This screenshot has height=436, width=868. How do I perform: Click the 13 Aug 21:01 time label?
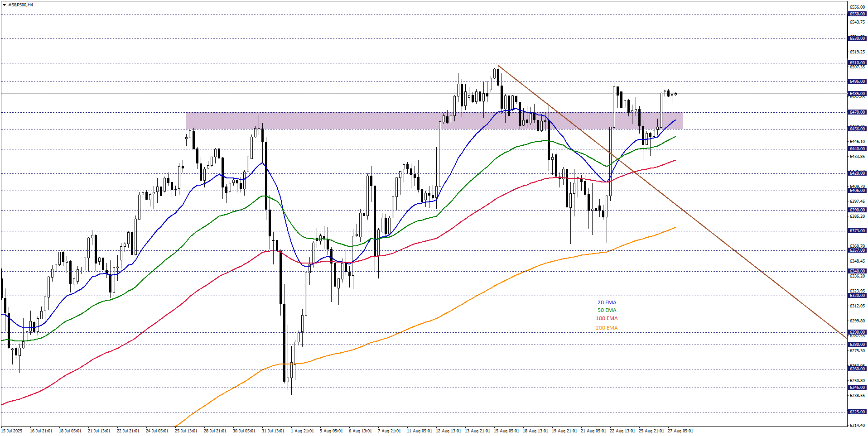[x=477, y=431]
